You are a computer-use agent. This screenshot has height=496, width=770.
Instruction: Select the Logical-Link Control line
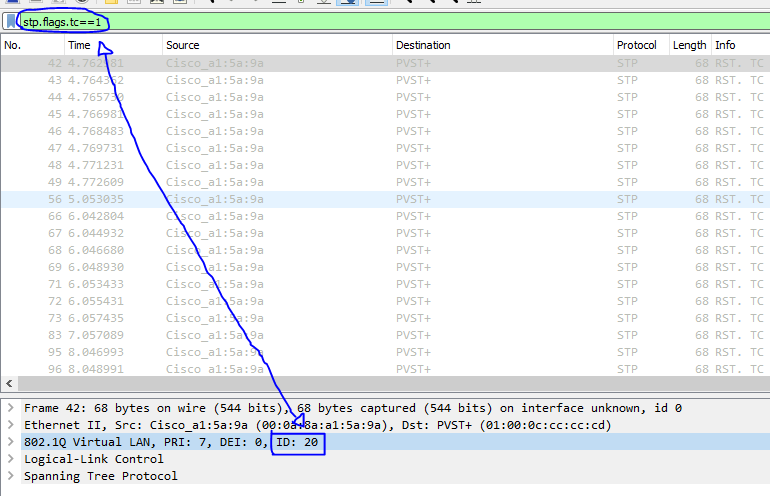(395, 459)
